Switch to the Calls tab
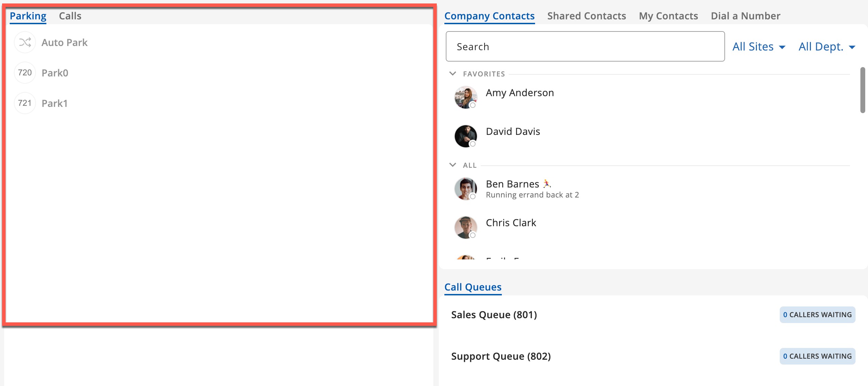This screenshot has width=868, height=386. point(70,16)
